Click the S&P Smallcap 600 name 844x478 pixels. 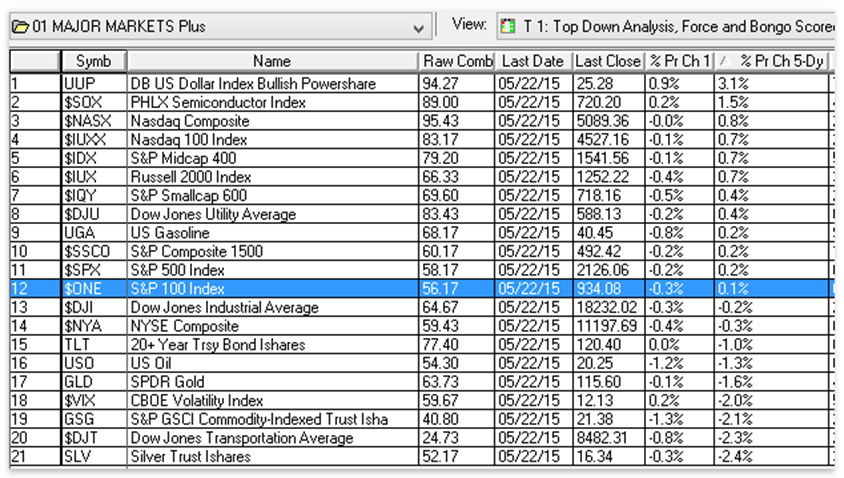click(x=188, y=195)
